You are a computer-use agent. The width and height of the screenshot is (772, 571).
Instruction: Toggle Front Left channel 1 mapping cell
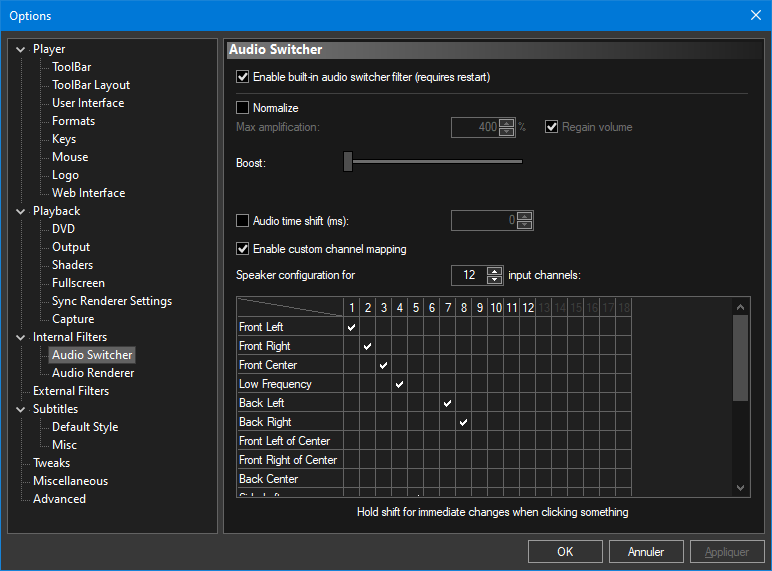pyautogui.click(x=351, y=327)
